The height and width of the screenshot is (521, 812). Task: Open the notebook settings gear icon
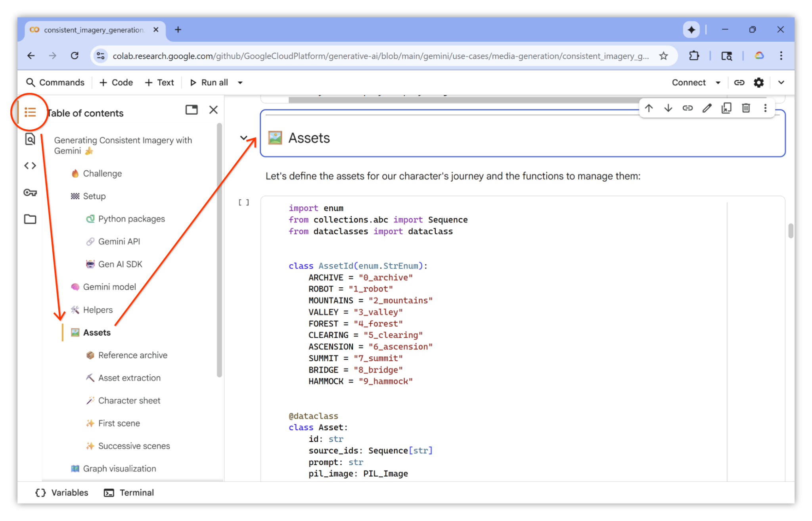[758, 83]
